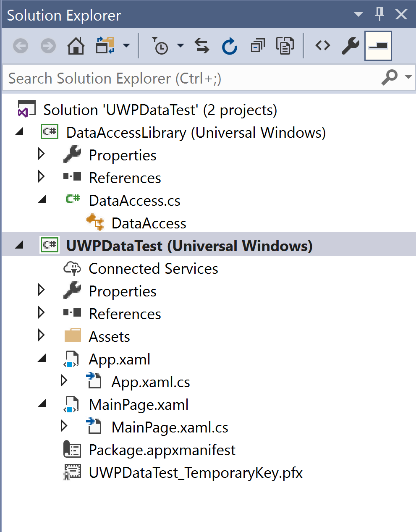Toggle the pin on Solution Explorer panel
Screen dimensions: 416x532
tap(379, 14)
